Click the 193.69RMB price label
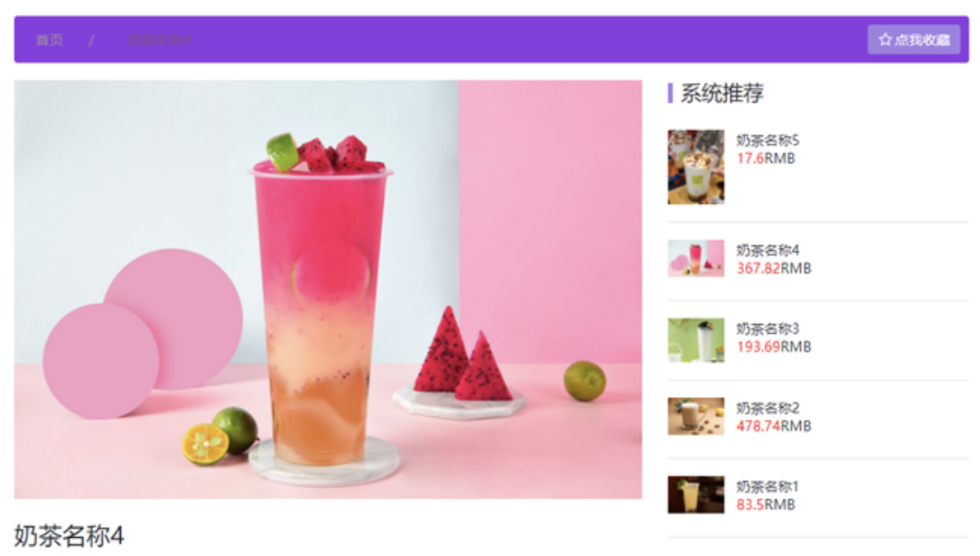The image size is (980, 556). (774, 346)
